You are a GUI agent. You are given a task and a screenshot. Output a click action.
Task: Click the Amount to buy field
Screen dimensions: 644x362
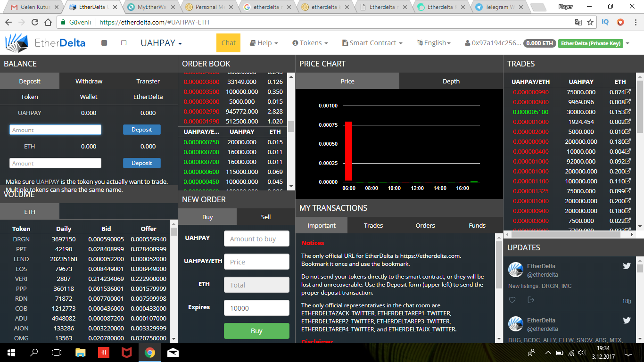click(256, 239)
